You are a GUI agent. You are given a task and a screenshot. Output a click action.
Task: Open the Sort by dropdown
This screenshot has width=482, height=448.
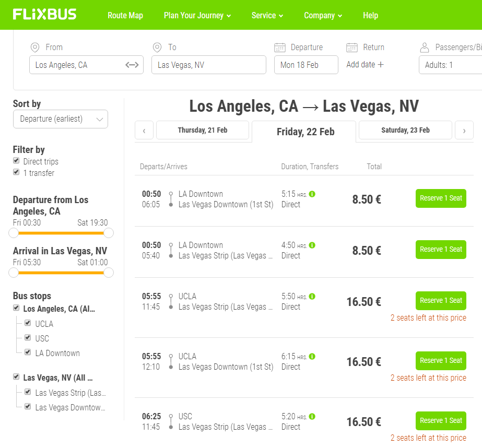click(61, 119)
